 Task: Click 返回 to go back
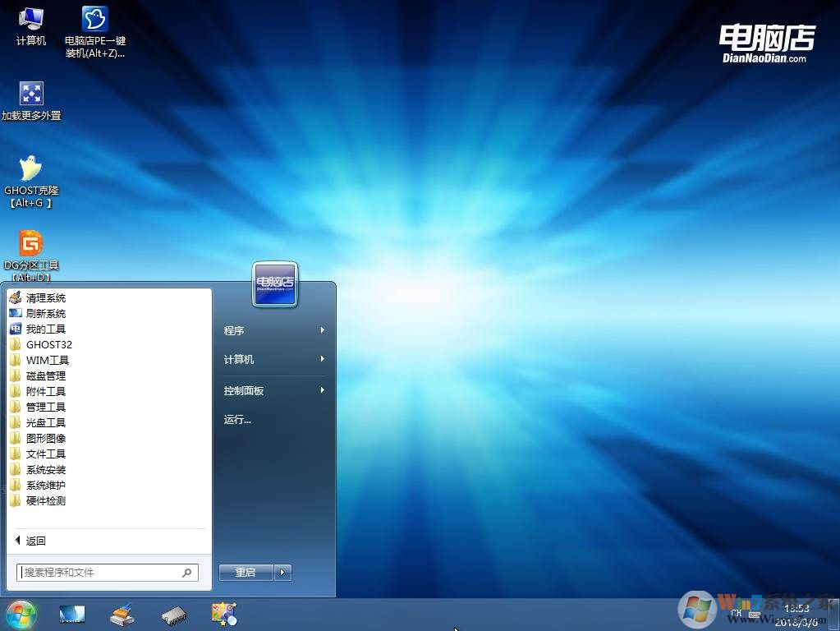click(35, 541)
